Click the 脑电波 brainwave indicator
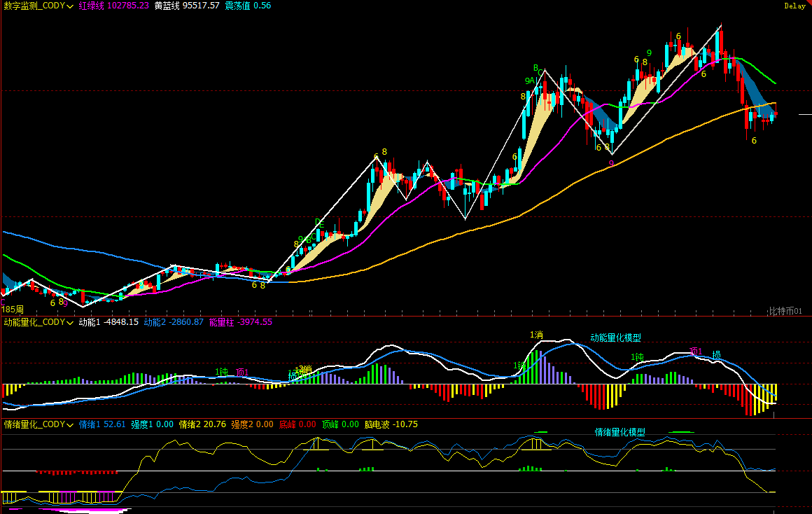This screenshot has height=514, width=812. coord(378,424)
